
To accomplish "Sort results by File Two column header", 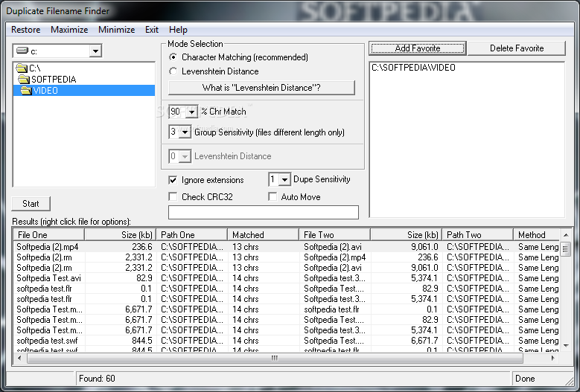I will point(335,235).
